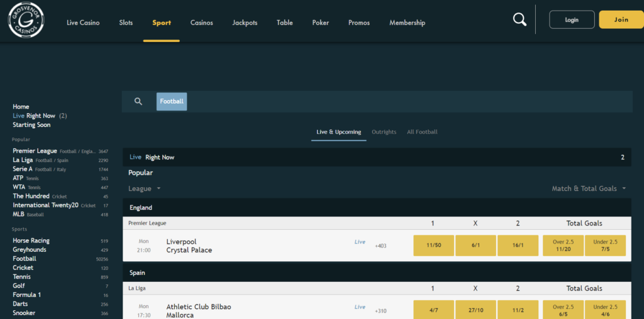
Task: Open Starting Soon in the sidebar
Action: tap(31, 124)
